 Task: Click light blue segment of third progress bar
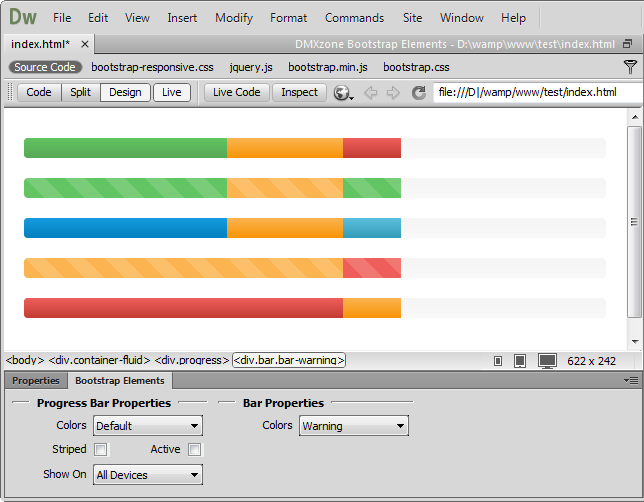coord(372,228)
